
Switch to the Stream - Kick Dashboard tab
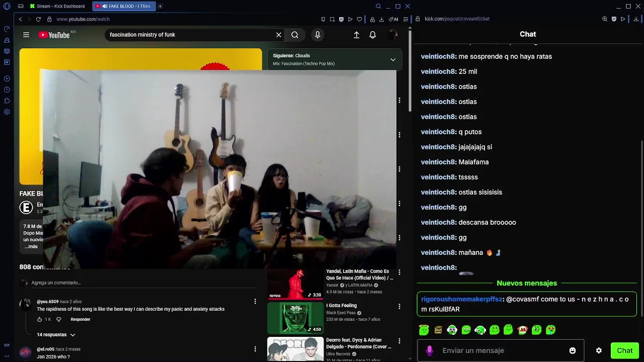coord(57,6)
